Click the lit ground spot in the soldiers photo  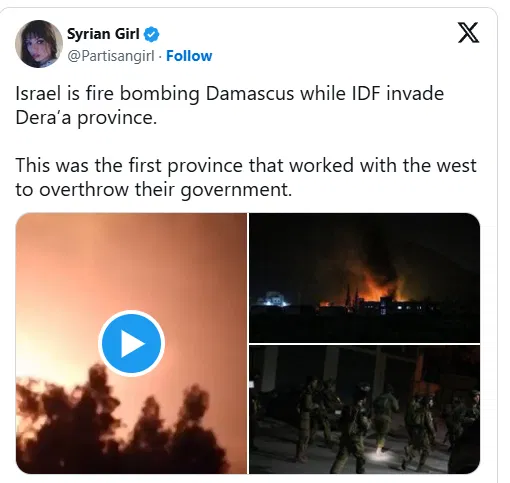(x=381, y=453)
